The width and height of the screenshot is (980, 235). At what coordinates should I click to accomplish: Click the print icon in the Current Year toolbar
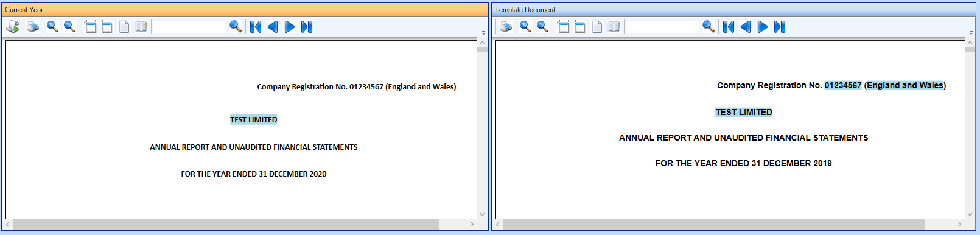click(33, 27)
